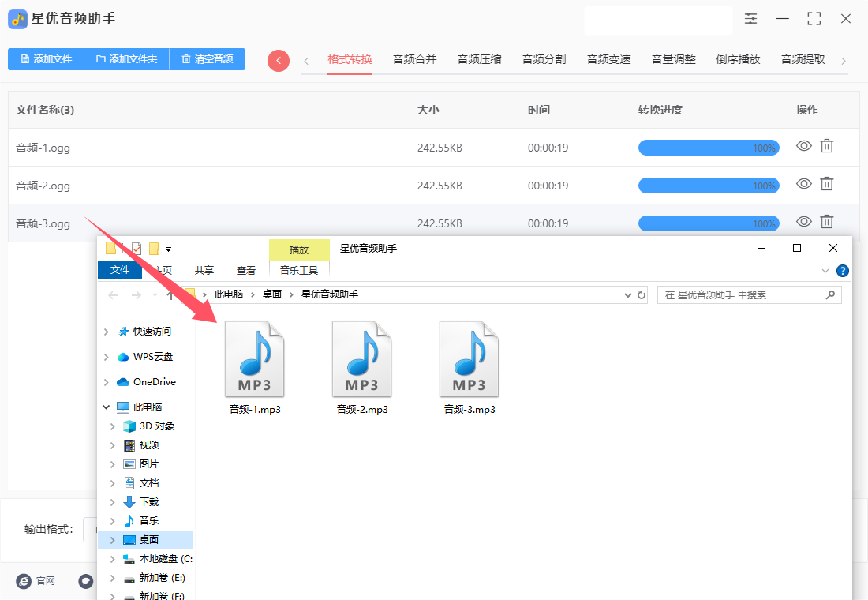
Task: Click the progress bar for 音频-2.ogg
Action: point(709,186)
